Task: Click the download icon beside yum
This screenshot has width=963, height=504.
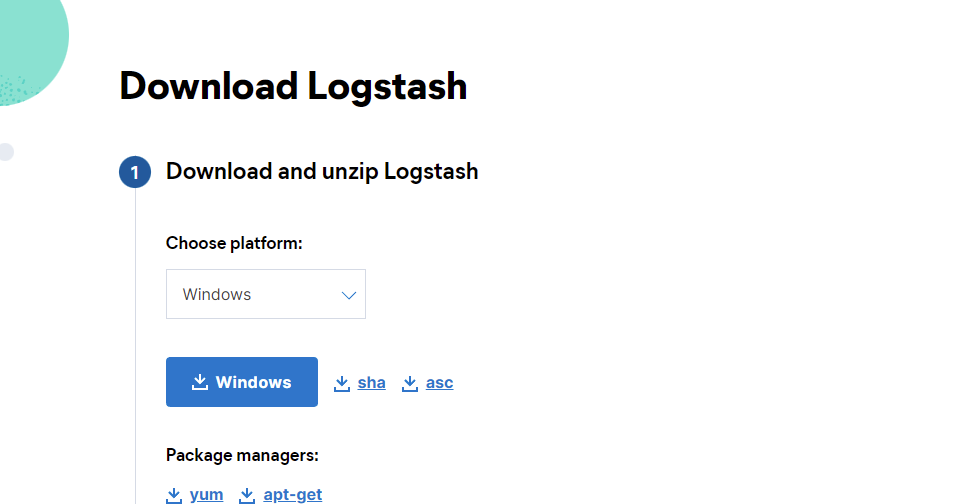Action: click(x=174, y=495)
